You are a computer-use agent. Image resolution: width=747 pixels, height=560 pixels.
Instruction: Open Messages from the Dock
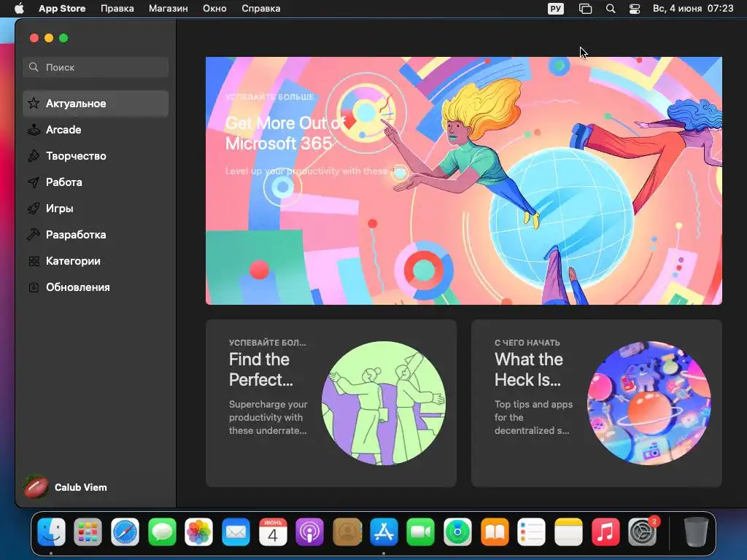[x=162, y=532]
